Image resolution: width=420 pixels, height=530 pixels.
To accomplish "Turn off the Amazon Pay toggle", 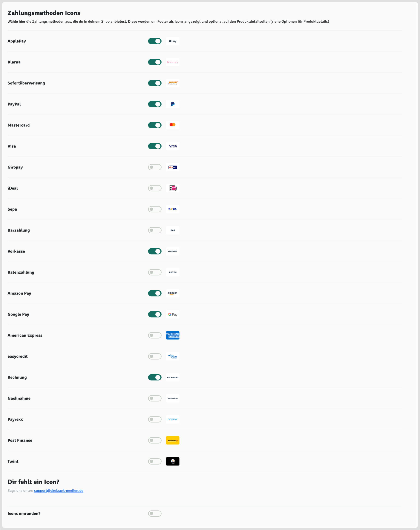I will [x=155, y=293].
